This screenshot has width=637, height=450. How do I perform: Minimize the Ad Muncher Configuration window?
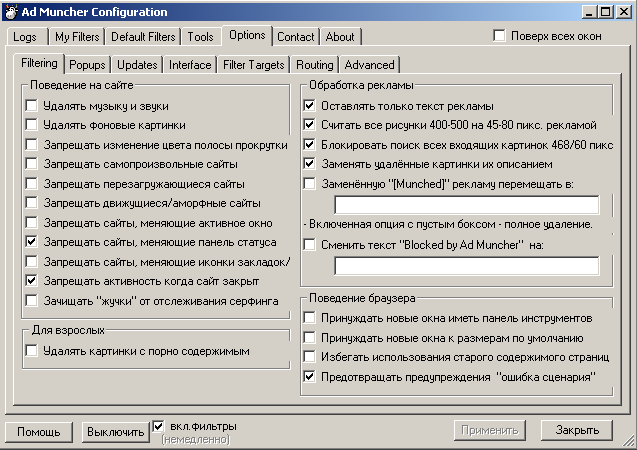click(589, 12)
